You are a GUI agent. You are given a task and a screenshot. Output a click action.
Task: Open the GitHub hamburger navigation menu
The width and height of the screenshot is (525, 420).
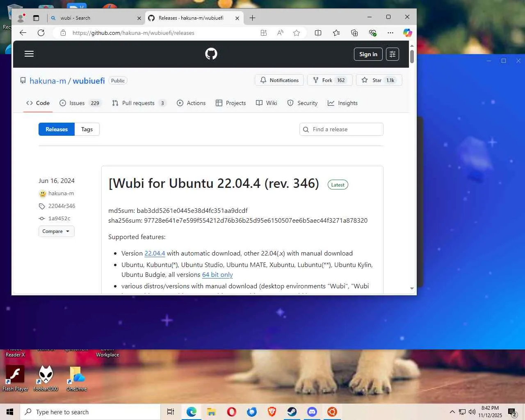[29, 54]
